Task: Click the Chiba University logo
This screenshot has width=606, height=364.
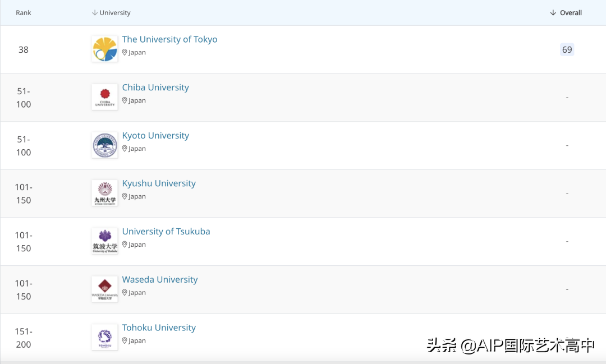Action: (105, 97)
